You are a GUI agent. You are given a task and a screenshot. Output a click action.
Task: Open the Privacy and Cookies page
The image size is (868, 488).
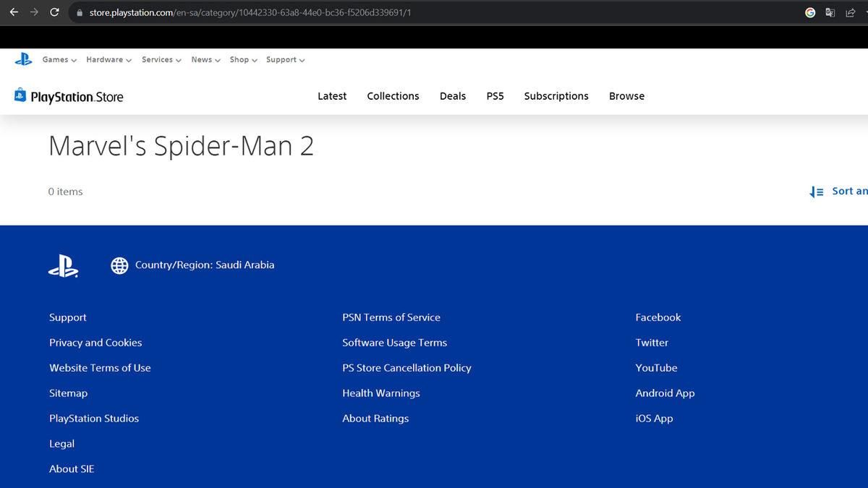[x=95, y=342]
